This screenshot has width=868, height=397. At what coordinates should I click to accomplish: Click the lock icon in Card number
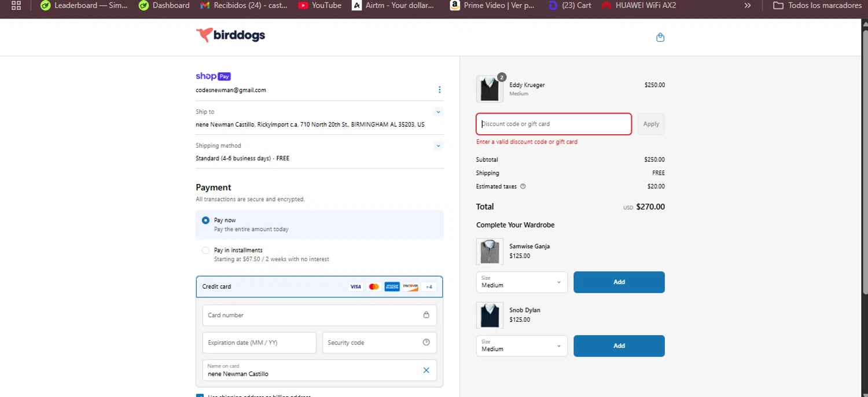point(426,315)
